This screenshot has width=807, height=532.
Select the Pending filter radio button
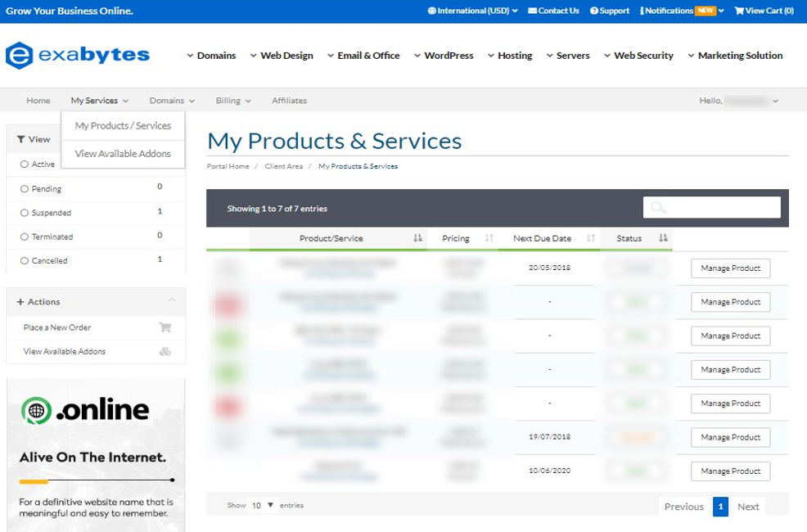click(25, 189)
